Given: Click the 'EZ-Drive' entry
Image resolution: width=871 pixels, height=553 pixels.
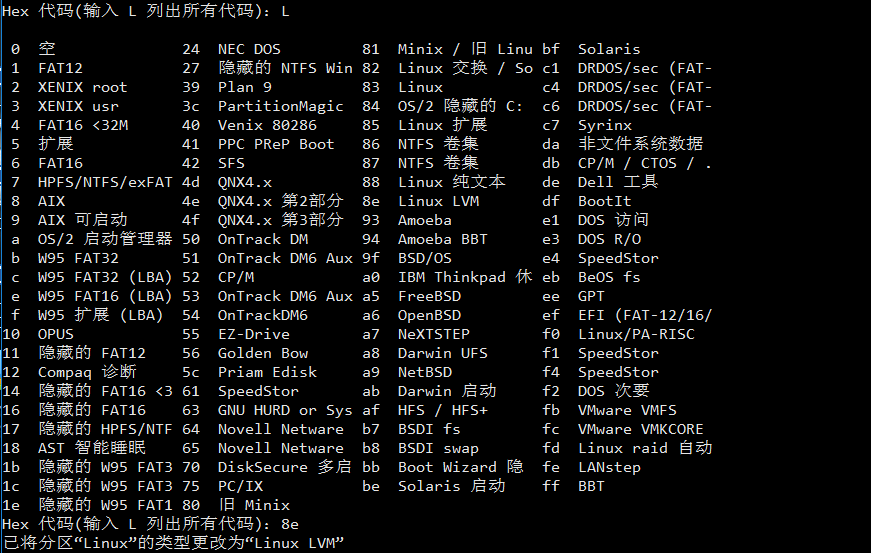Looking at the screenshot, I should click(x=253, y=334).
